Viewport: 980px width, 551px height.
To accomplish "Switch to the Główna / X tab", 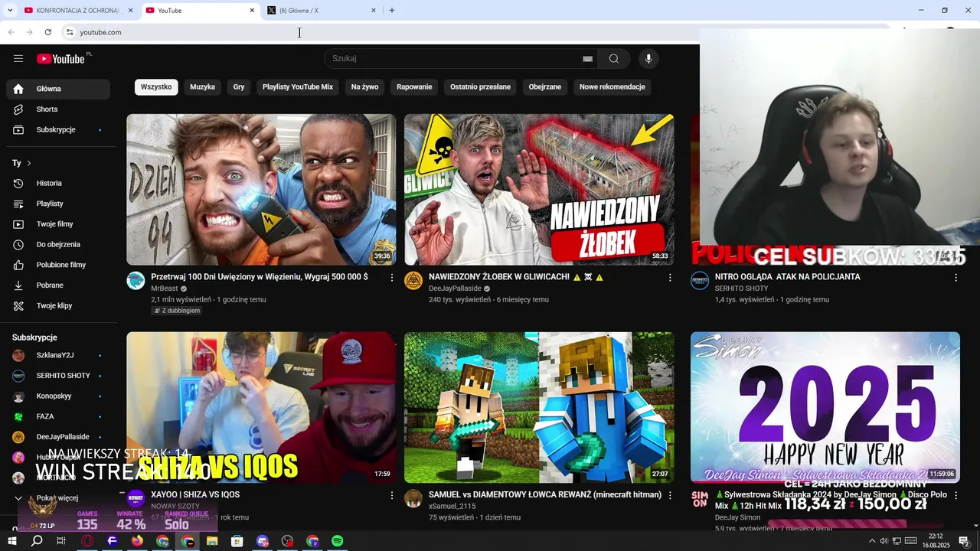I will tap(322, 11).
